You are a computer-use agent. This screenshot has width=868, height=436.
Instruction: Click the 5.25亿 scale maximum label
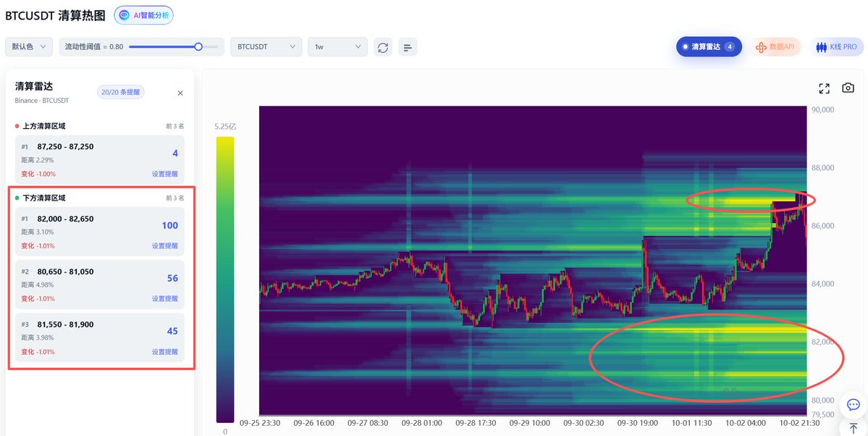tap(225, 127)
